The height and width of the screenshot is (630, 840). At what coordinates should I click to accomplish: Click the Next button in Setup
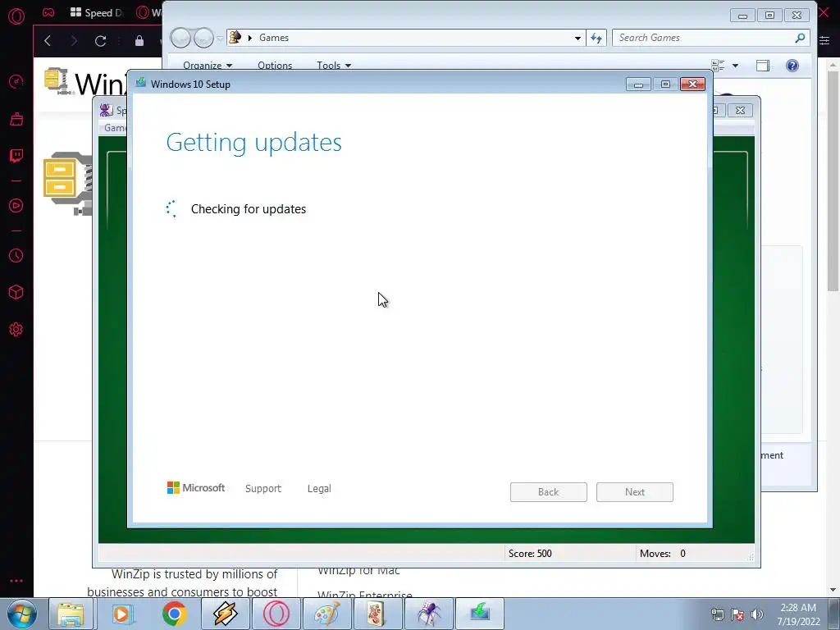pos(635,492)
